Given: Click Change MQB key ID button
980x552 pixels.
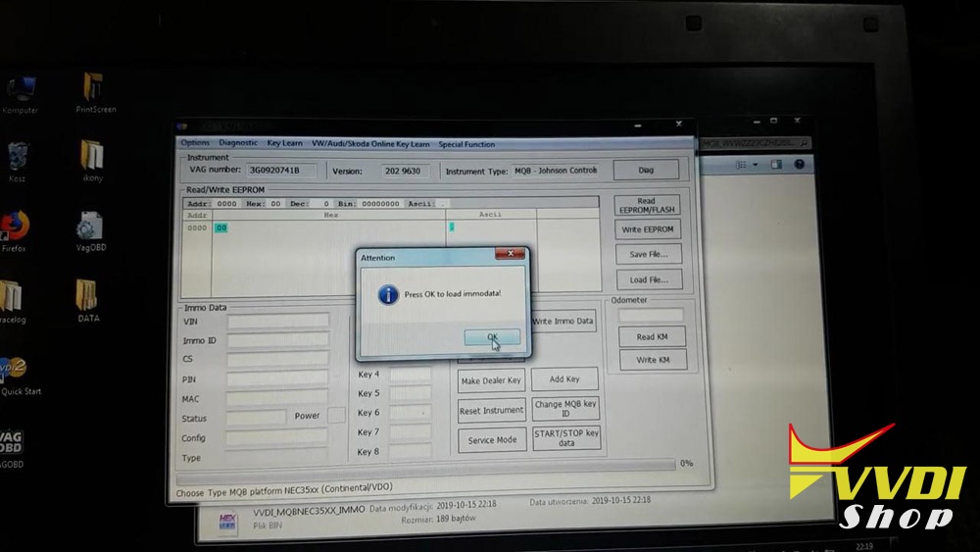Looking at the screenshot, I should pos(565,409).
